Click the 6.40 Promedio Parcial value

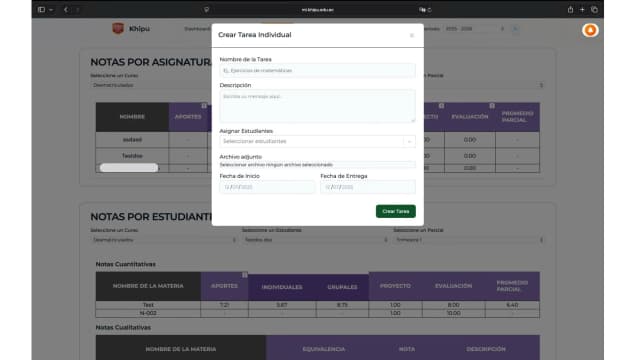point(512,305)
